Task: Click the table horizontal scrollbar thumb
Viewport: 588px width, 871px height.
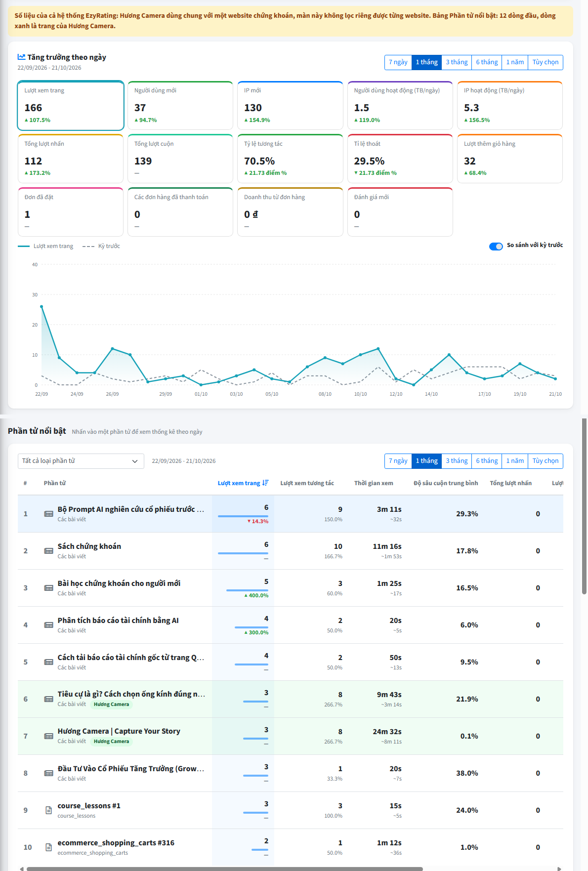Action: pos(225,869)
